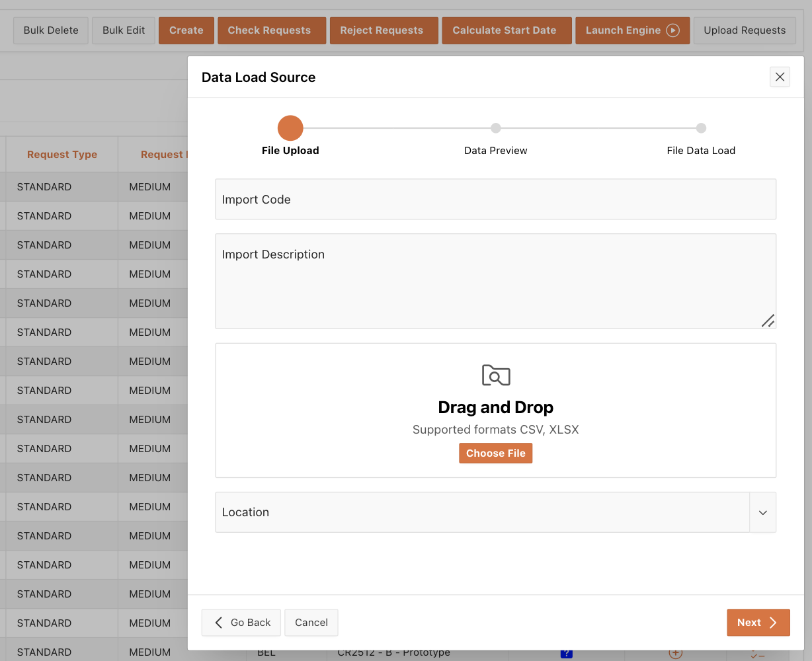This screenshot has height=661, width=812.
Task: Click the play icon on Launch Engine
Action: tap(672, 30)
